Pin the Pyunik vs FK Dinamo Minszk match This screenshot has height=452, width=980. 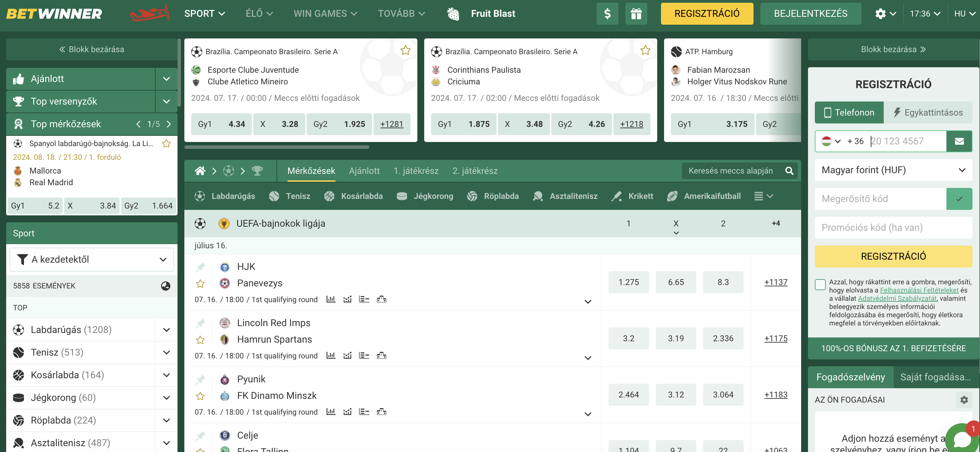pos(200,379)
